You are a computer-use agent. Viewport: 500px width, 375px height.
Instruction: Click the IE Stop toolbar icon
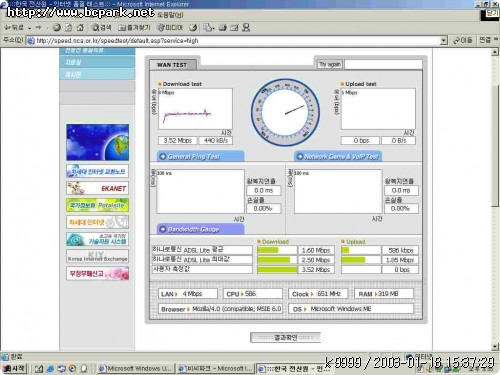(57, 28)
